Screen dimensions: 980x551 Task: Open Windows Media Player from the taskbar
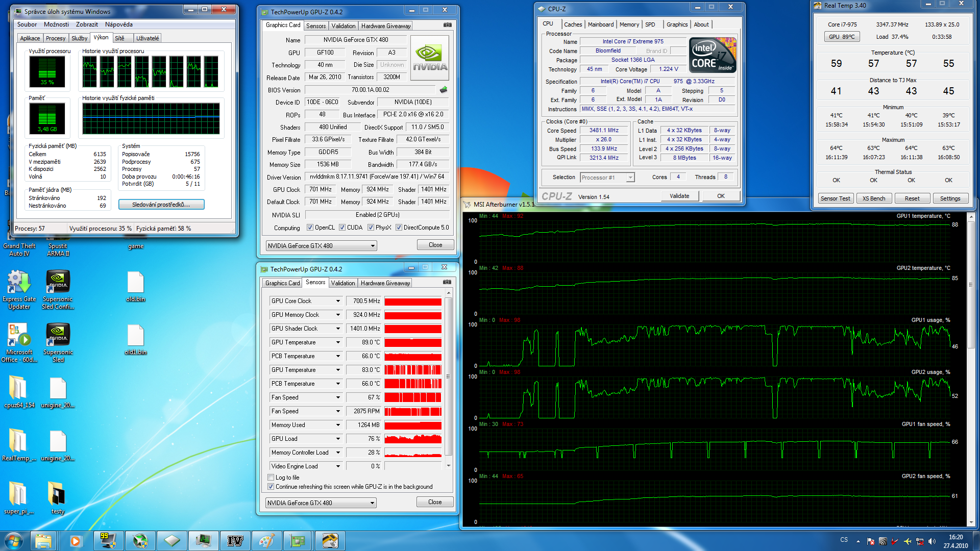(76, 541)
